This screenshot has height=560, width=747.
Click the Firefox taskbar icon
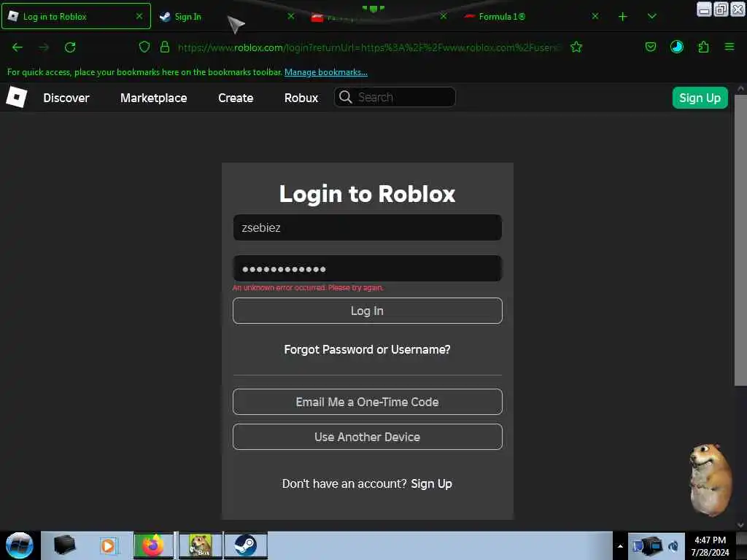(x=153, y=545)
